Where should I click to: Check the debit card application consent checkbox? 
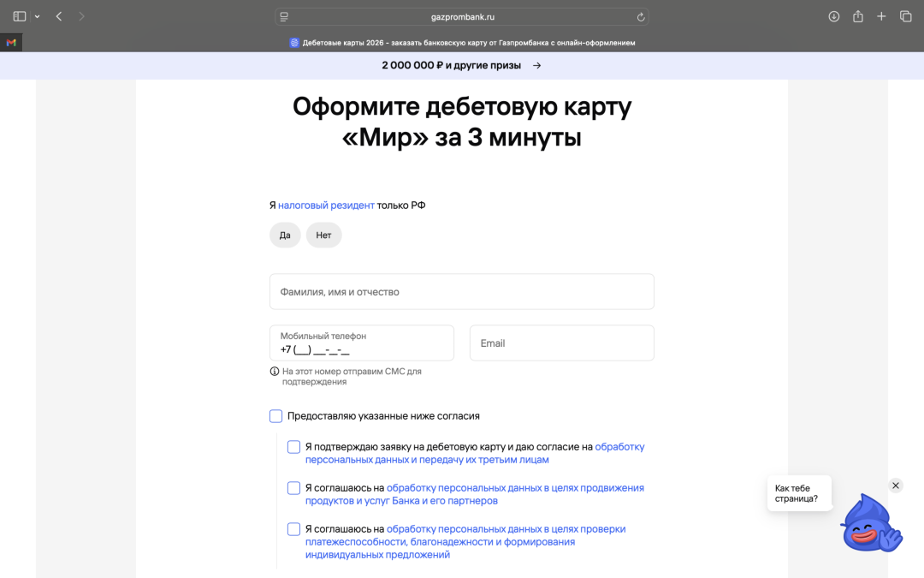click(293, 447)
